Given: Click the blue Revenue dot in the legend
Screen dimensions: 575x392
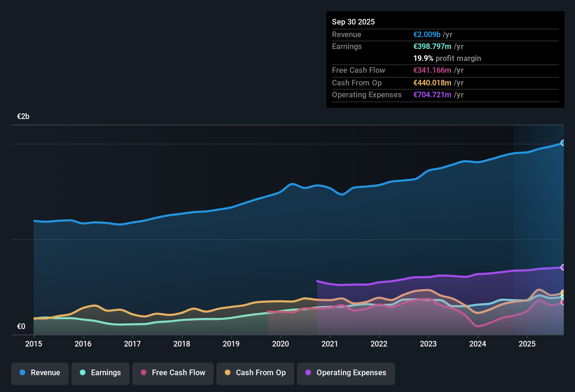Looking at the screenshot, I should [22, 373].
